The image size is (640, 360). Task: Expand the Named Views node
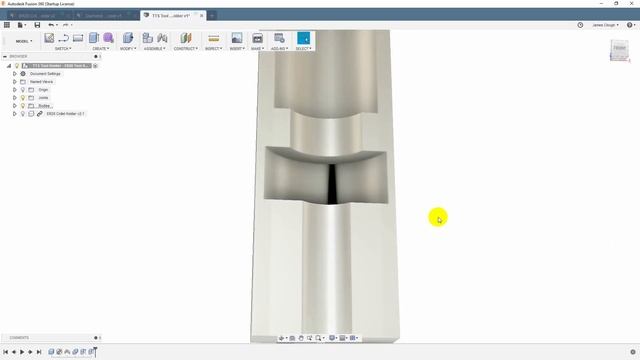pos(15,82)
